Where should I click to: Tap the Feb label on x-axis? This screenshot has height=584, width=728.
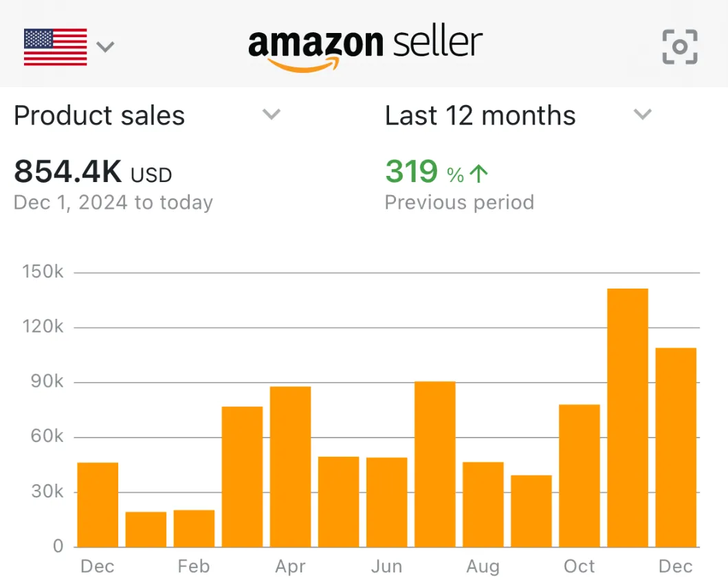point(193,566)
